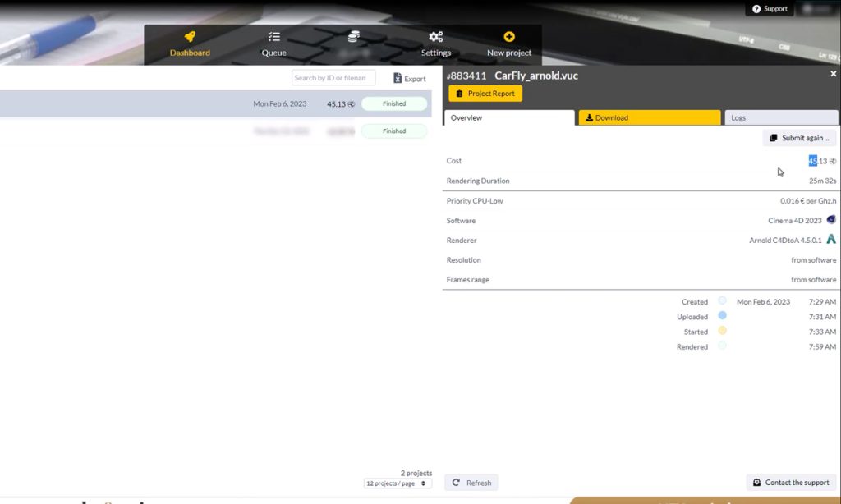Image resolution: width=841 pixels, height=504 pixels.
Task: Expand the projects per page dropdown
Action: pyautogui.click(x=398, y=483)
